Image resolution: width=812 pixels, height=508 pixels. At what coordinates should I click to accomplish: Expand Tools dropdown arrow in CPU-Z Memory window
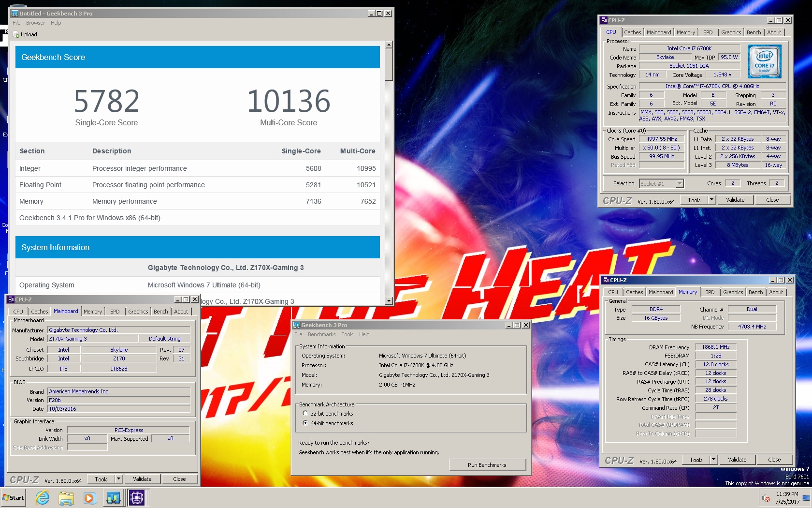tap(713, 460)
